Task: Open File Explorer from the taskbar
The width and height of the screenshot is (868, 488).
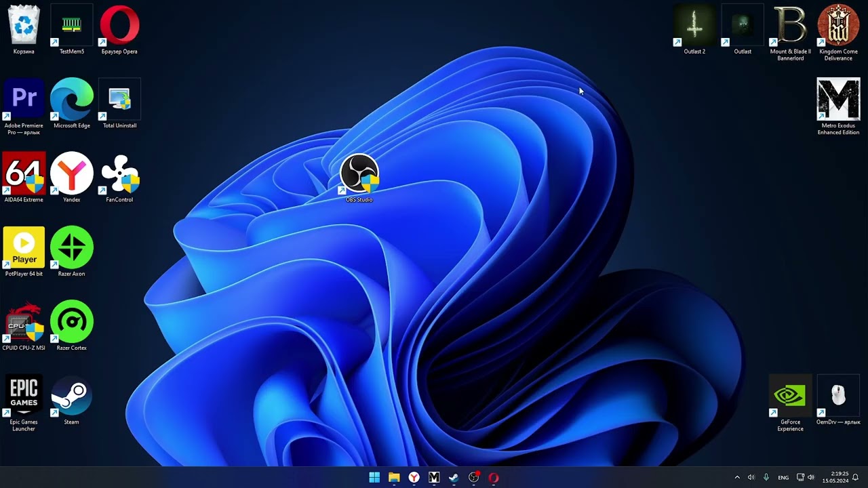Action: pos(394,478)
